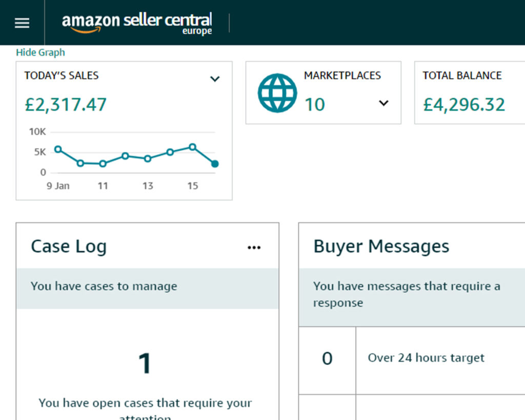Click the open cases count 1
The image size is (525, 420).
145,364
